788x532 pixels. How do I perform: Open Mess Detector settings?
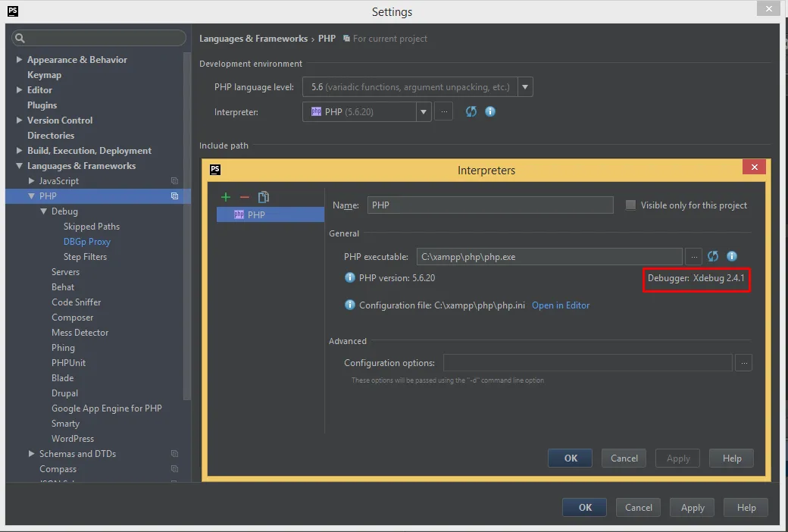click(80, 333)
